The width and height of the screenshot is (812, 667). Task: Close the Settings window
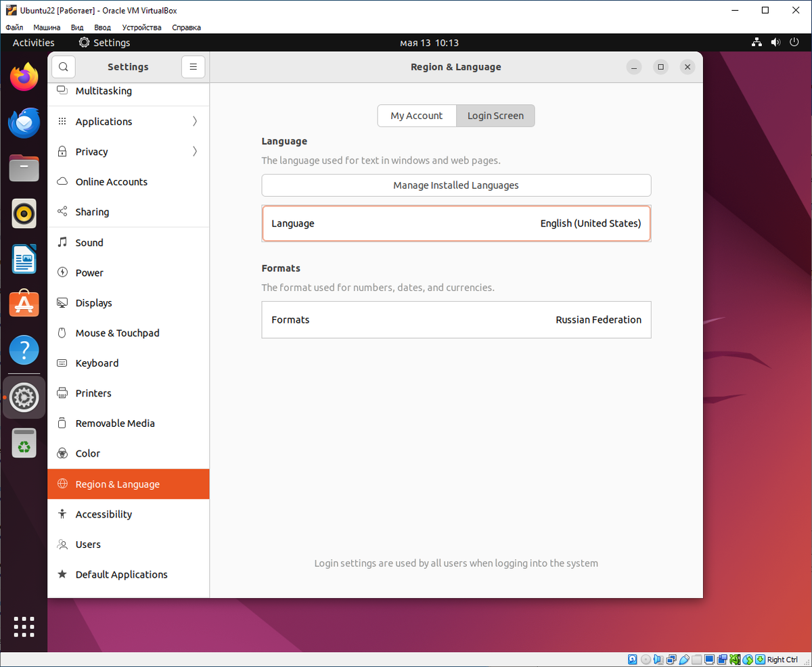[x=687, y=67]
